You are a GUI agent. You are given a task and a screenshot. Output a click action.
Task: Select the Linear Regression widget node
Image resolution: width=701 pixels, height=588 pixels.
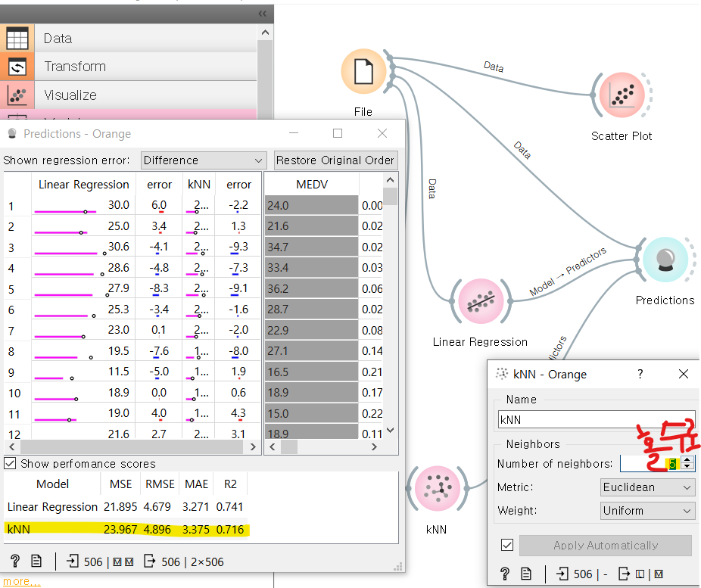coord(481,301)
